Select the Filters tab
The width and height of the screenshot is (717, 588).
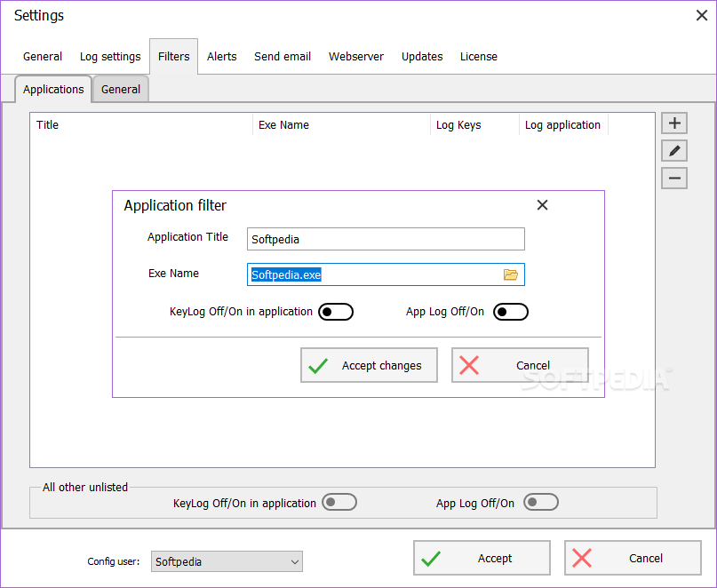pos(174,56)
